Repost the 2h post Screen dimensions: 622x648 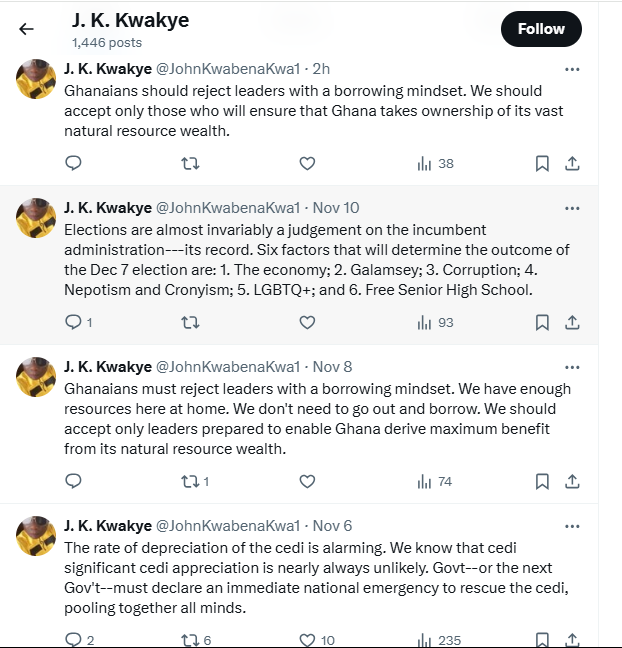[191, 164]
